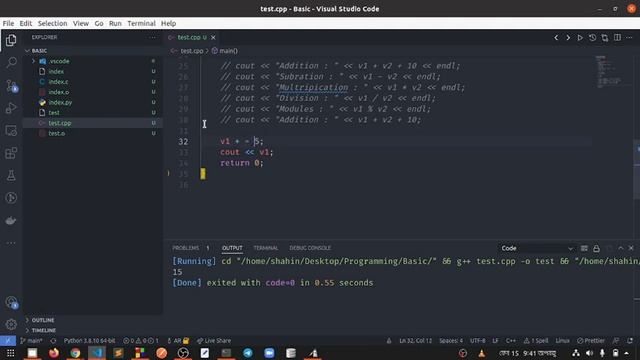640x360 pixels.
Task: Open the File menu
Action: tap(8, 23)
